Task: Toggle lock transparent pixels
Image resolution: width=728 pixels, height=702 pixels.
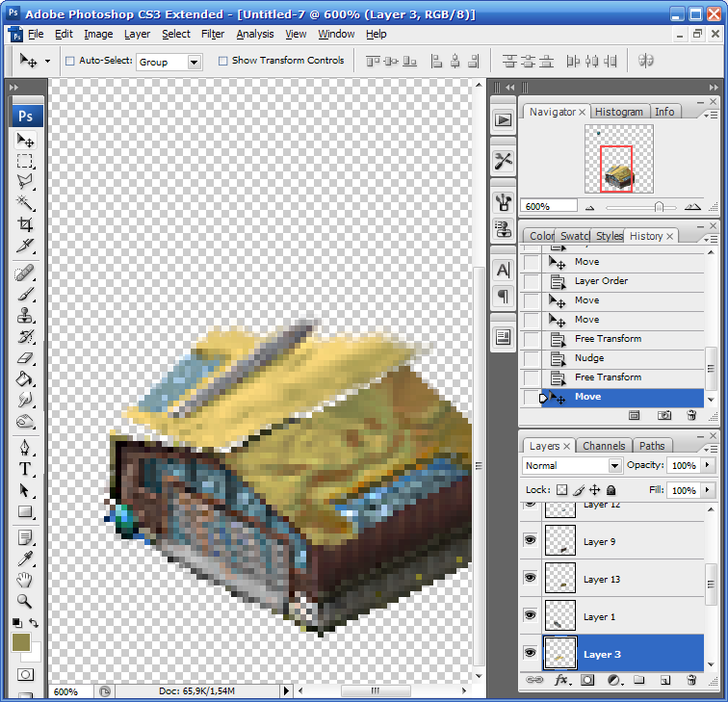Action: [561, 490]
